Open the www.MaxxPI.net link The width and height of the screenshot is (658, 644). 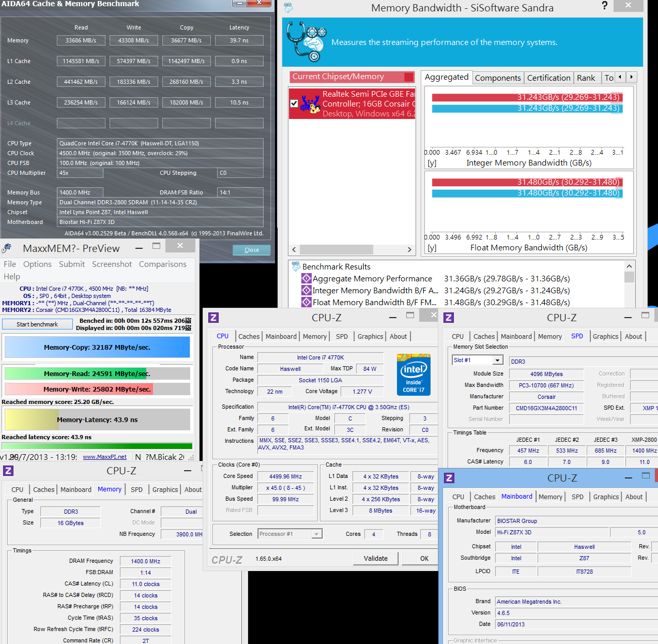click(x=104, y=457)
